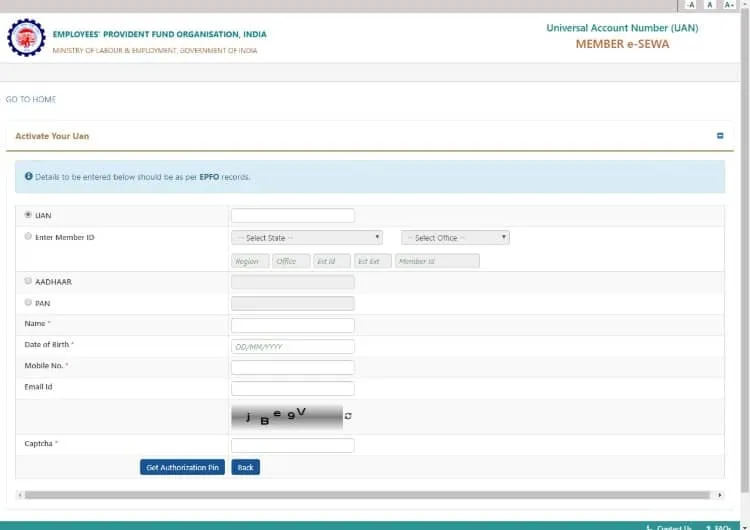Click the AADHAAR number input field
Viewport: 750px width, 530px height.
[x=293, y=282]
